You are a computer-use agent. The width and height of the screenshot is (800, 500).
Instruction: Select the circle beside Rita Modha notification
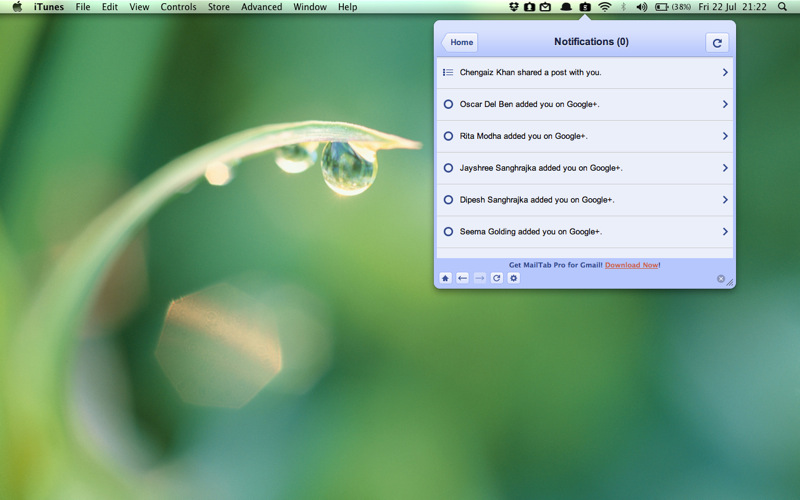click(x=448, y=136)
